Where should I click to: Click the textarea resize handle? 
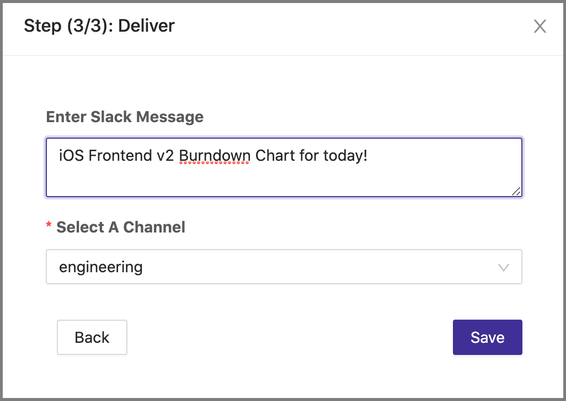coord(516,191)
